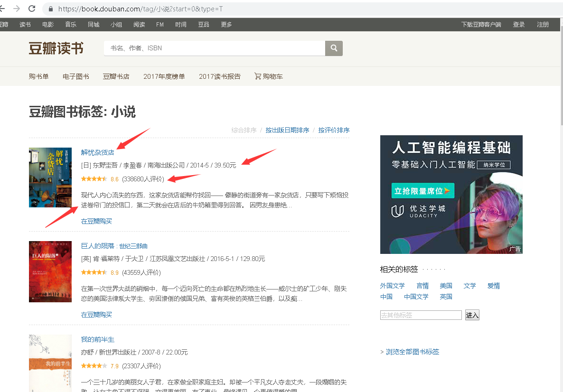Click the 巨人的陨落 book cover

[x=50, y=271]
